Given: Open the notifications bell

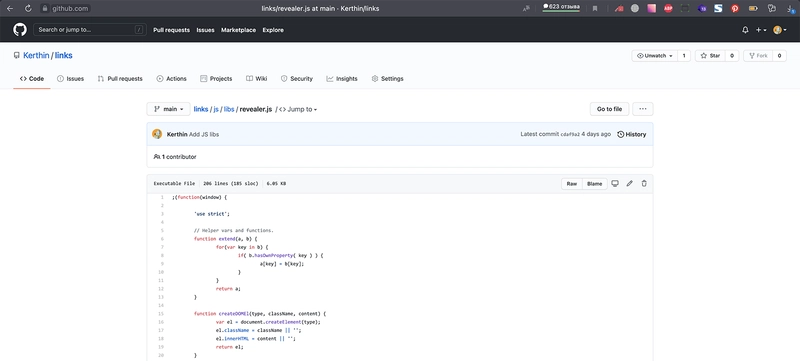Looking at the screenshot, I should click(x=745, y=30).
